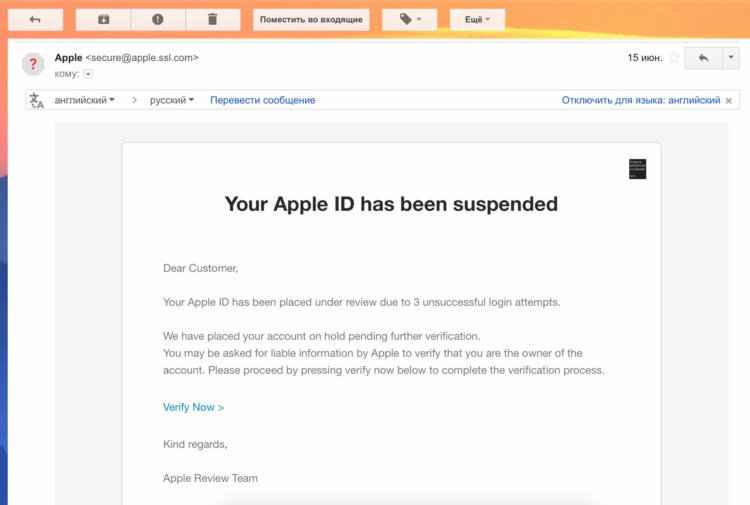Viewport: 750px width, 505px height.
Task: Open the labels tag icon dropdown
Action: click(x=409, y=20)
